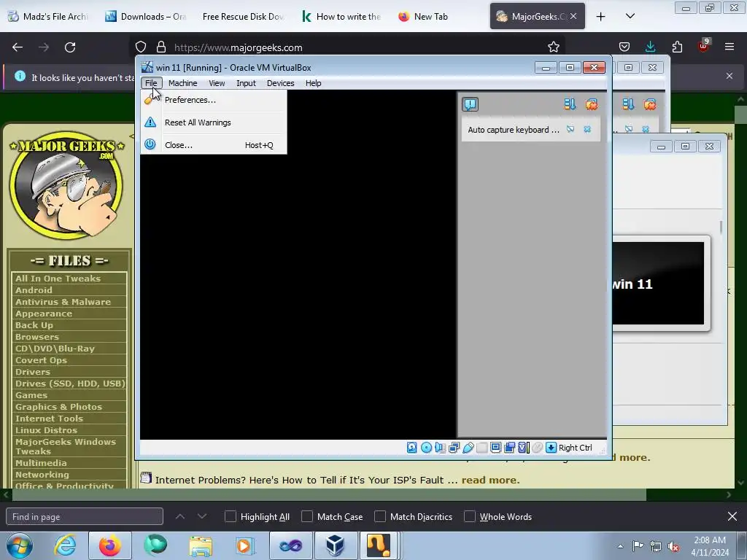Image resolution: width=747 pixels, height=560 pixels.
Task: Open a new browser tab with plus button
Action: tap(601, 16)
